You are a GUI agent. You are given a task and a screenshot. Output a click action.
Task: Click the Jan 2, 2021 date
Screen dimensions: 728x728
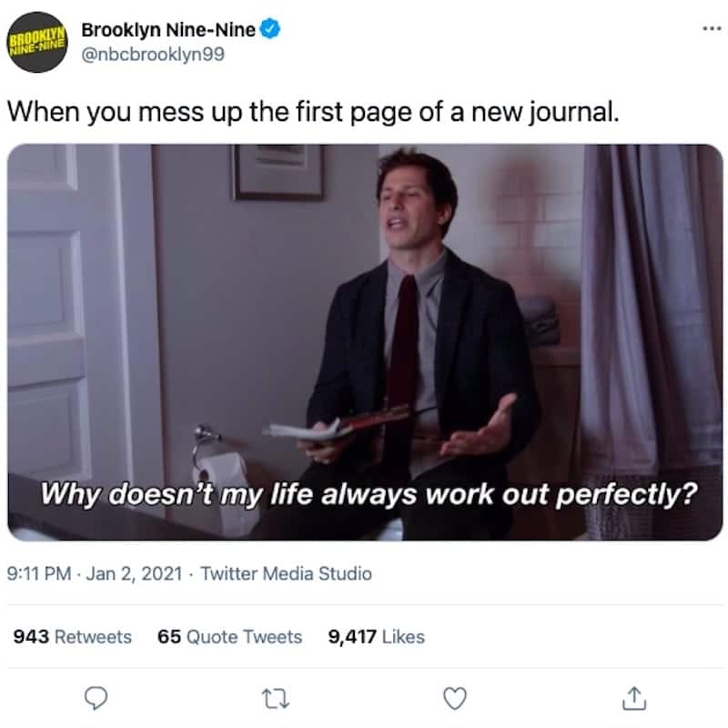134,573
